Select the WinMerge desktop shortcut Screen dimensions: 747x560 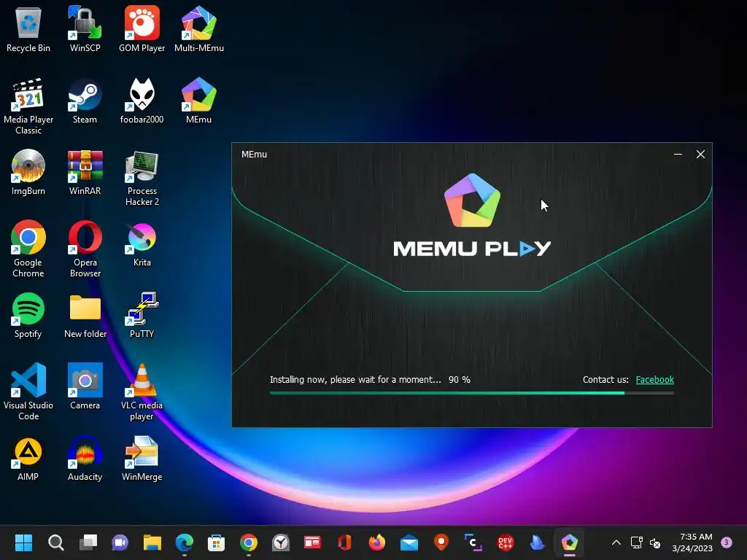pyautogui.click(x=142, y=458)
